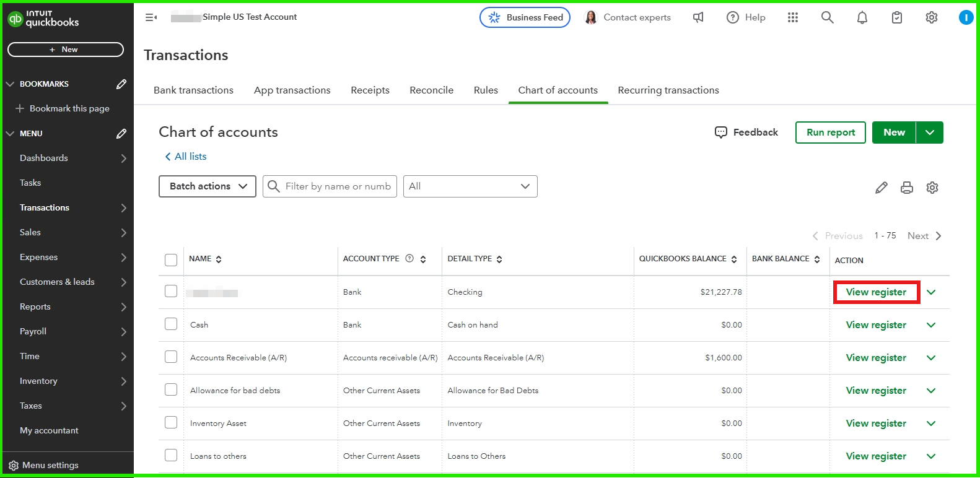The height and width of the screenshot is (478, 980).
Task: Open Menu settings gear at sidebar bottom
Action: tap(14, 466)
